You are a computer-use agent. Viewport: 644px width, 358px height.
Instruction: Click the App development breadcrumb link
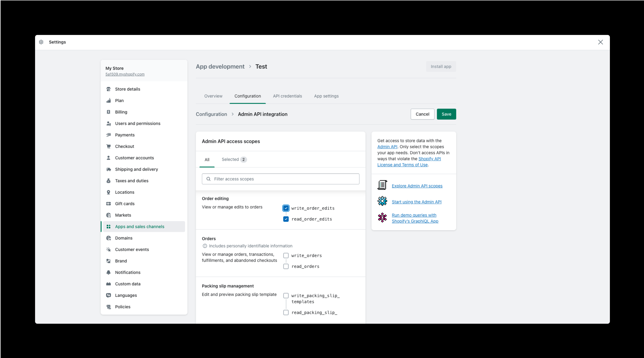click(220, 66)
